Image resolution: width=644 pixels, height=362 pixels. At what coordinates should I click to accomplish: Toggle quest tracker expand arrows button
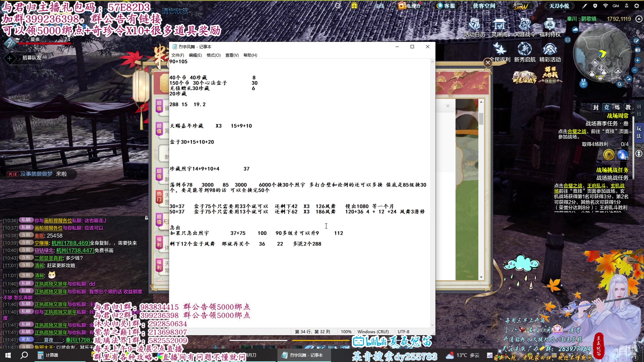pos(639,154)
